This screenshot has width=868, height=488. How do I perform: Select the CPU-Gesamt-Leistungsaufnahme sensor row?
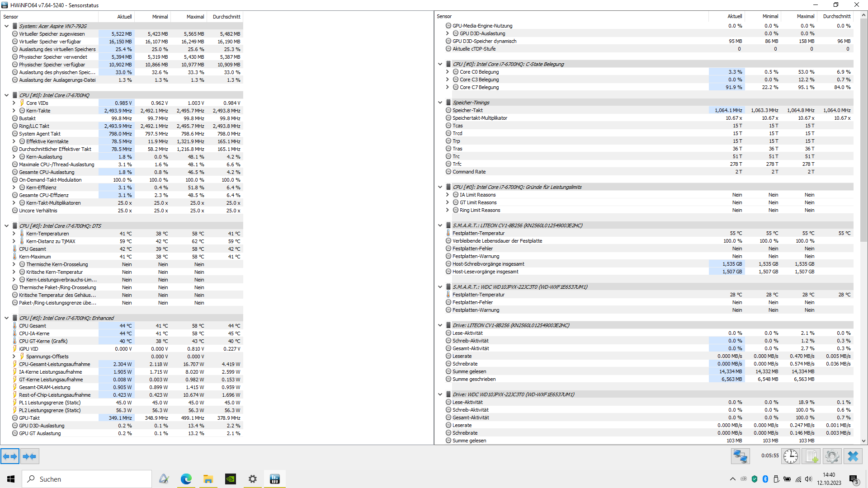pos(54,364)
